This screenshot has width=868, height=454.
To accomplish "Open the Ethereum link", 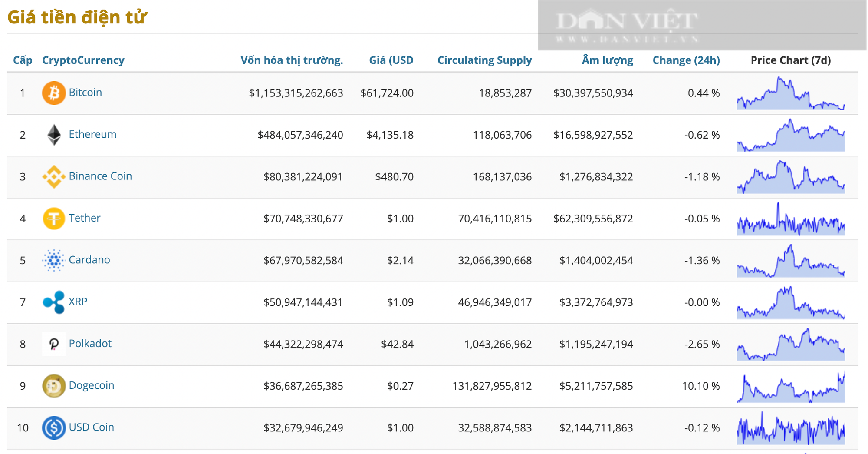I will pos(92,134).
